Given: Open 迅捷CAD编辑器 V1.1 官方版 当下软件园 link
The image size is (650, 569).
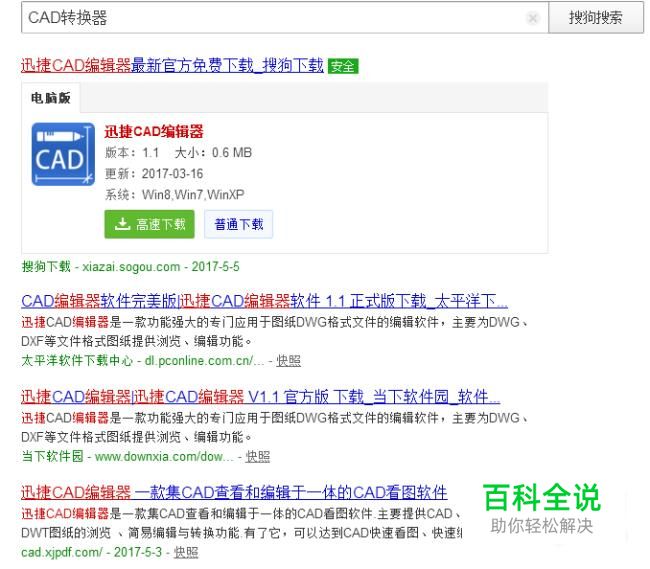Looking at the screenshot, I should (260, 397).
